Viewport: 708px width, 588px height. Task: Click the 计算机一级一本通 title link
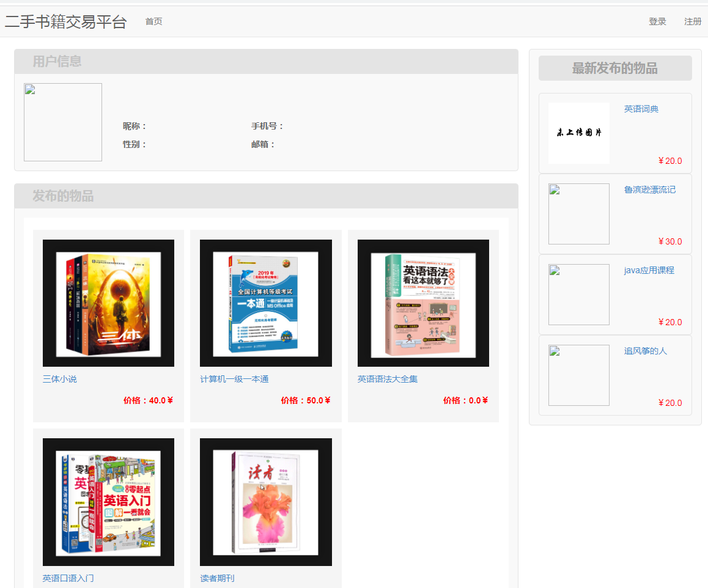coord(234,379)
